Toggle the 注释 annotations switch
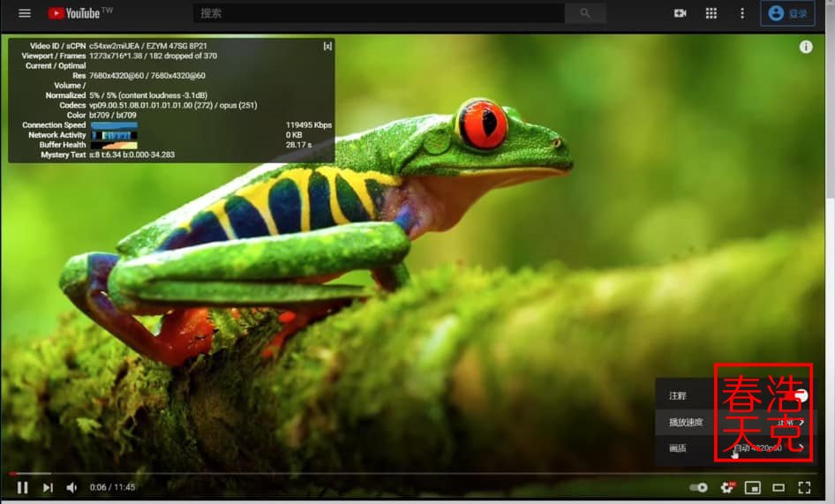This screenshot has height=504, width=835. point(798,396)
